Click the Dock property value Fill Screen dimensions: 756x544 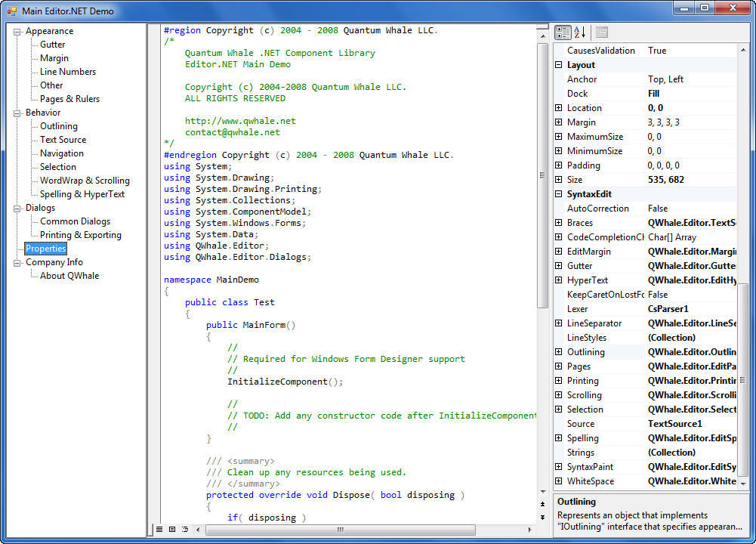(653, 94)
